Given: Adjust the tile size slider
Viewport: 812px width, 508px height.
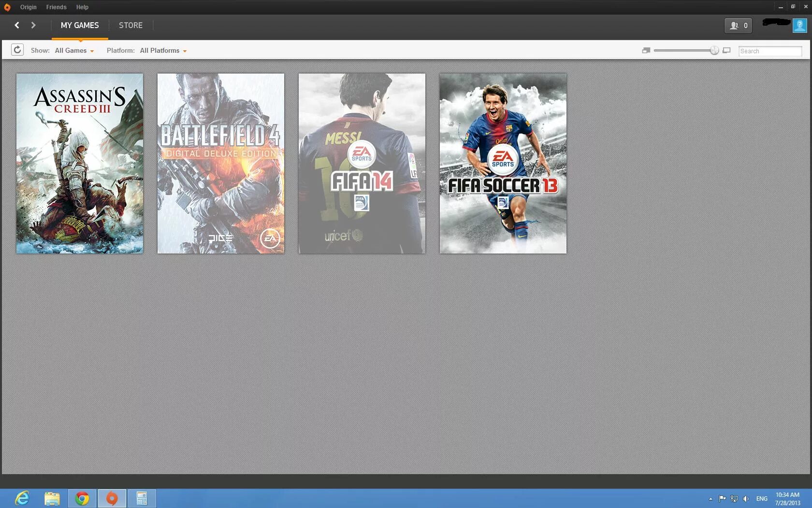Looking at the screenshot, I should pyautogui.click(x=714, y=50).
